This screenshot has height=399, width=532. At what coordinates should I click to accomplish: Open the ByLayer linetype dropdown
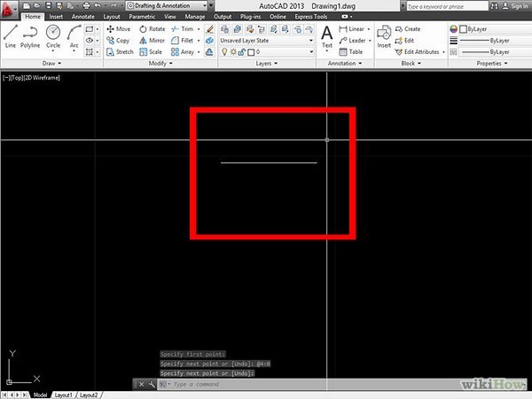[496, 52]
